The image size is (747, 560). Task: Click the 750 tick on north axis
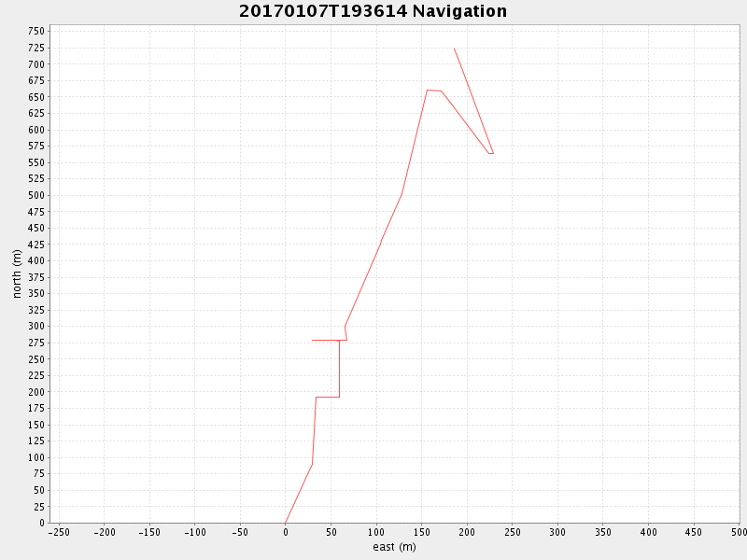pos(36,31)
